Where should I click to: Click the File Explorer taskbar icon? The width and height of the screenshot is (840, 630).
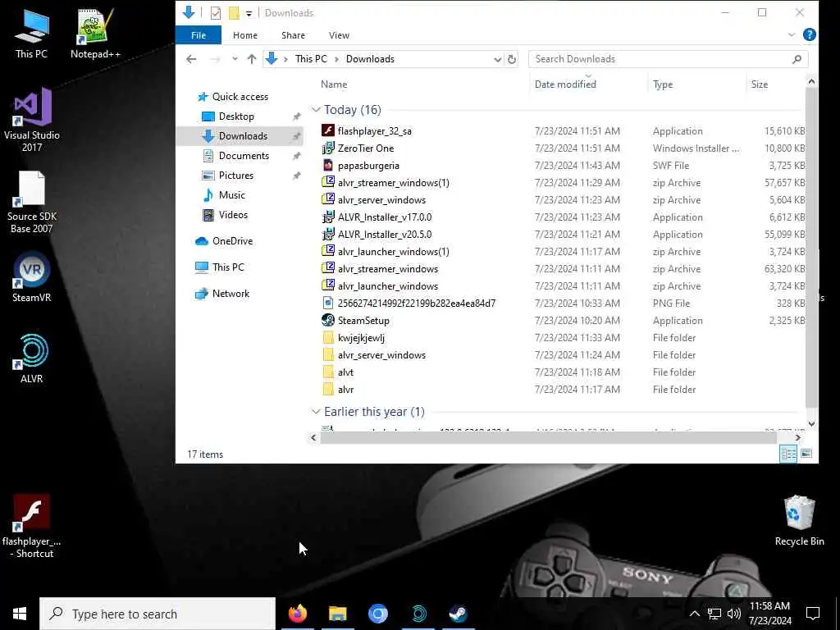[x=337, y=614]
